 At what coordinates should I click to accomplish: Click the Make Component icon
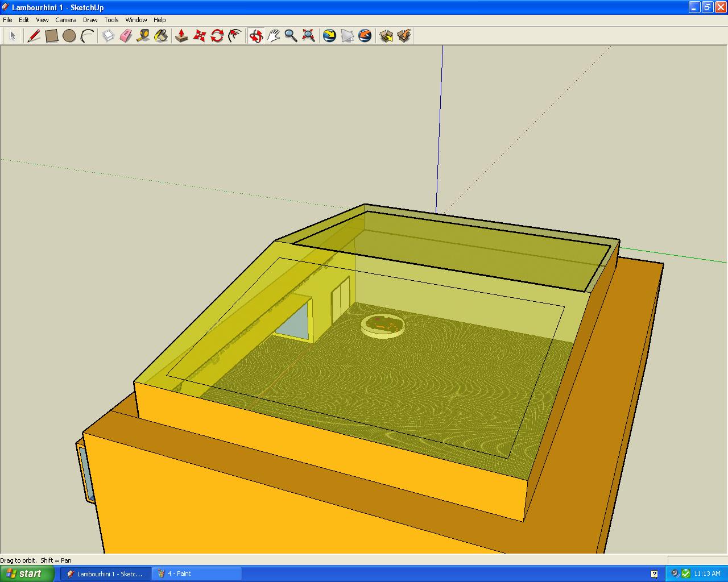[108, 36]
